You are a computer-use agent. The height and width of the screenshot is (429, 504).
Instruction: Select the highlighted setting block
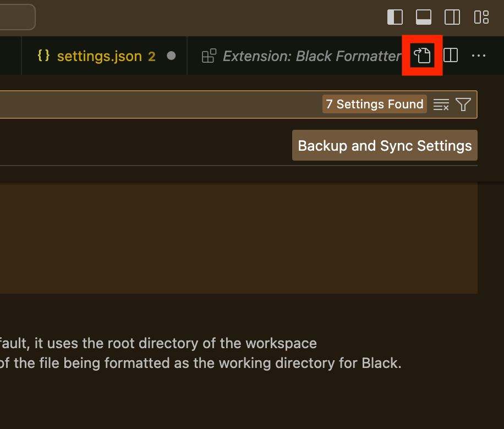tap(238, 239)
